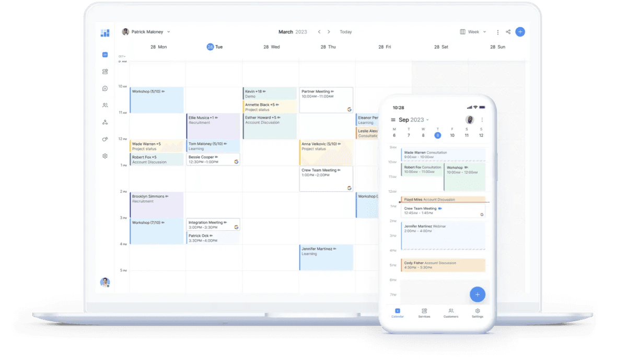Click the Today button
This screenshot has width=627, height=364.
click(346, 32)
